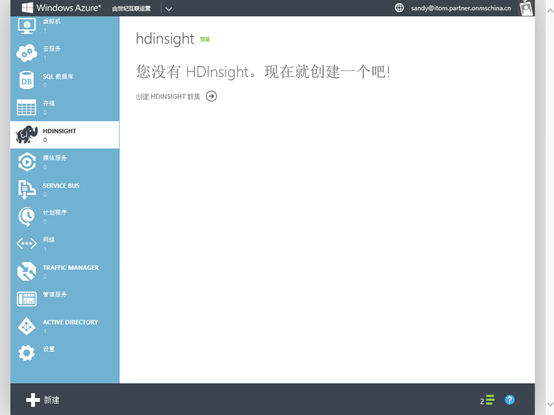The width and height of the screenshot is (554, 415).
Task: Click the subscription text in top bar
Action: tap(131, 8)
